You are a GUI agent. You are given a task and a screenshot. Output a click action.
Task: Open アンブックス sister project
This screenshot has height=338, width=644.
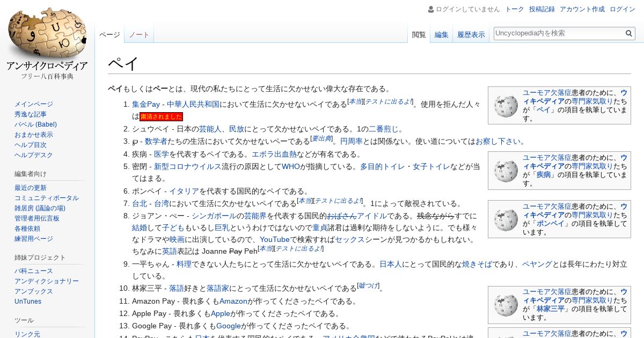coord(34,291)
